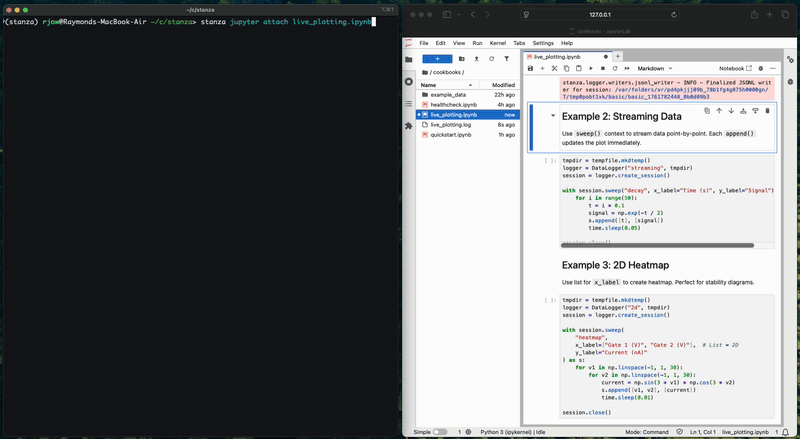Click the blue New Launcher button
This screenshot has height=439, width=800.
click(x=437, y=59)
